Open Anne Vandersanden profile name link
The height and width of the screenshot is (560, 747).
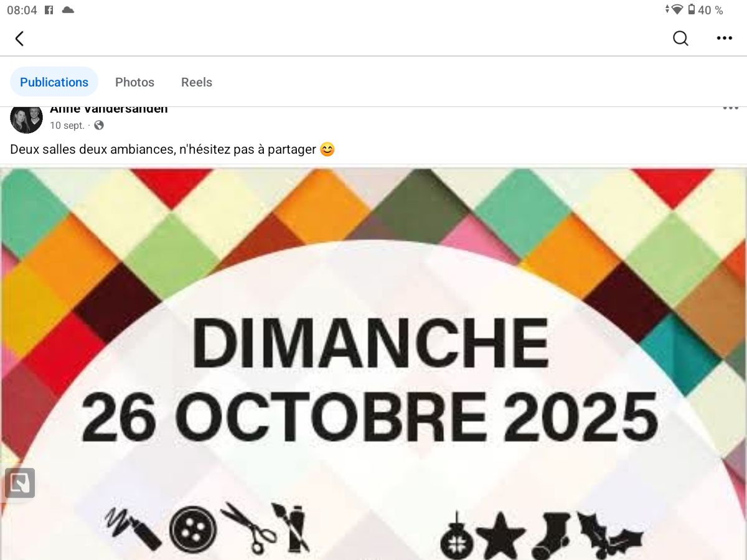click(109, 110)
